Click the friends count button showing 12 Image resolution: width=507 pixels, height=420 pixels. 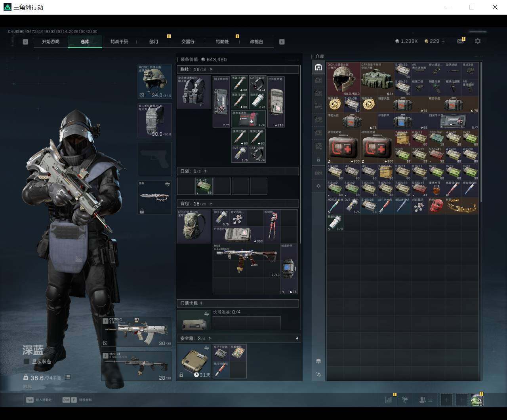(426, 400)
